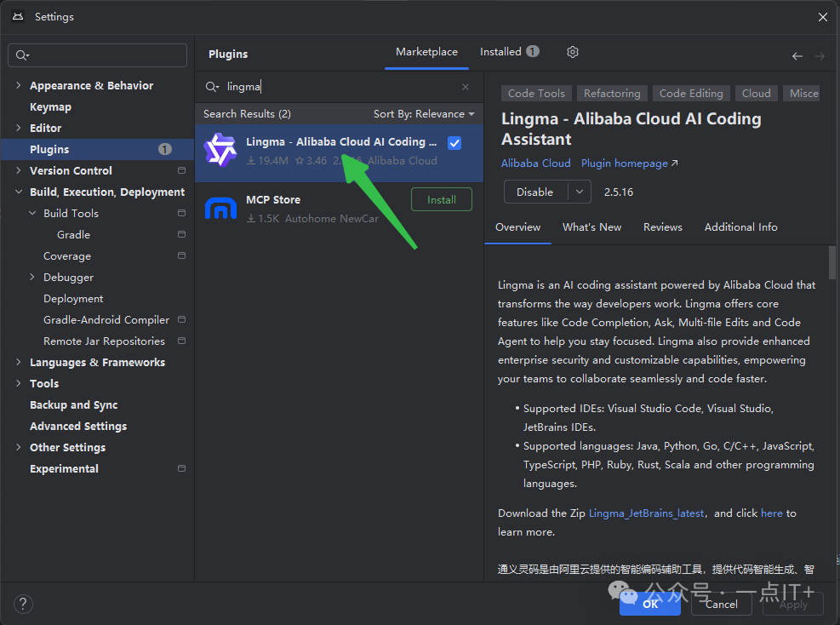Click project-level icon next to Gradle
840x625 pixels.
pyautogui.click(x=181, y=234)
